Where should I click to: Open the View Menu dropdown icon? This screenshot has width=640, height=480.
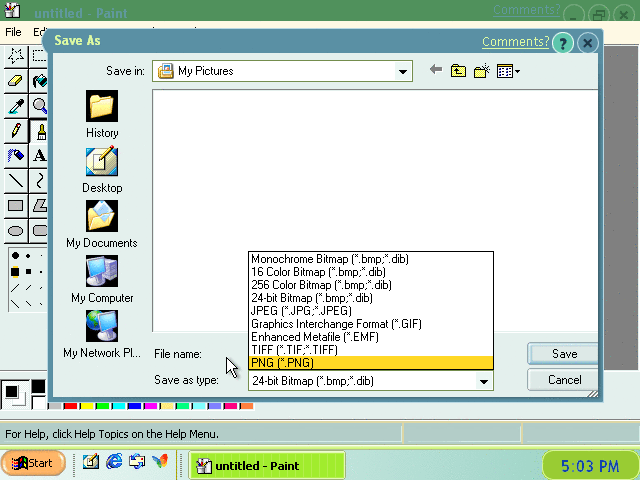(508, 71)
